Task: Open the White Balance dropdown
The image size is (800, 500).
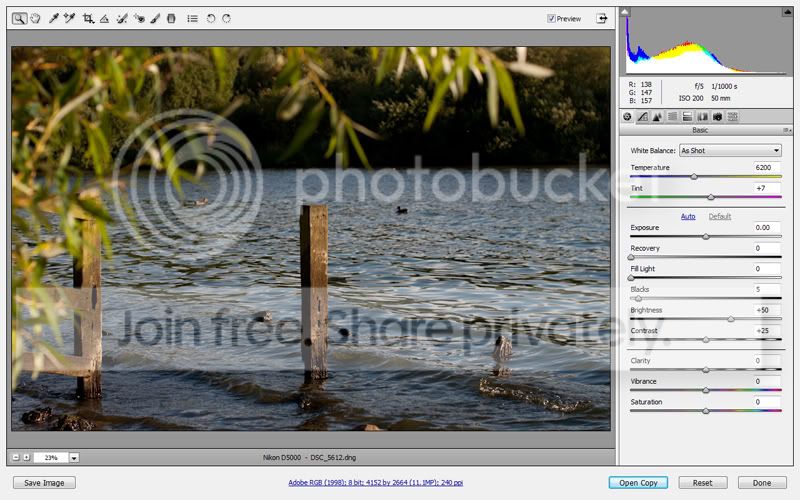Action: 730,150
